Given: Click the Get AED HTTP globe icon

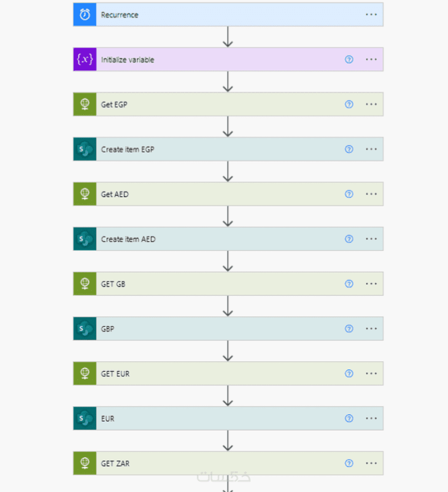Looking at the screenshot, I should click(x=85, y=194).
